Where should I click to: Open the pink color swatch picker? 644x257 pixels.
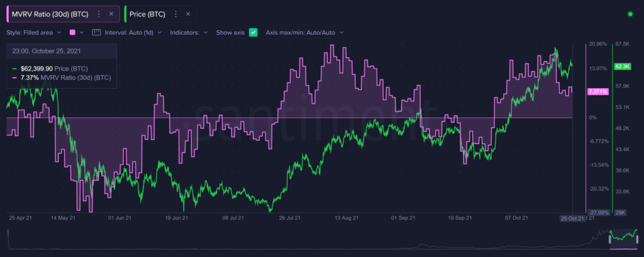point(76,32)
